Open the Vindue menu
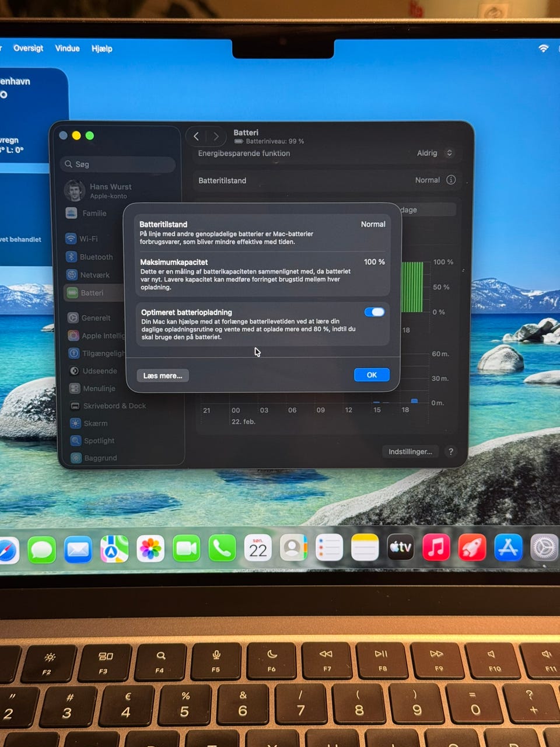Screen dimensions: 560x747 click(x=67, y=48)
